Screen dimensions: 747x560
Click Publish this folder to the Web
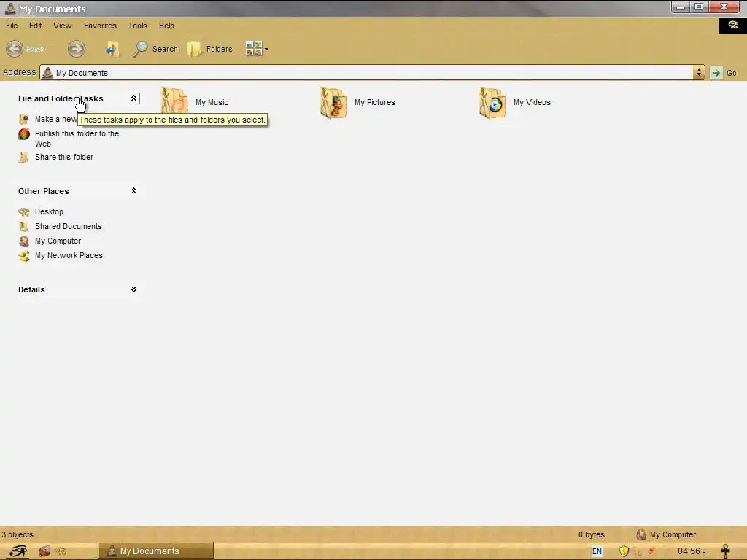click(x=77, y=139)
